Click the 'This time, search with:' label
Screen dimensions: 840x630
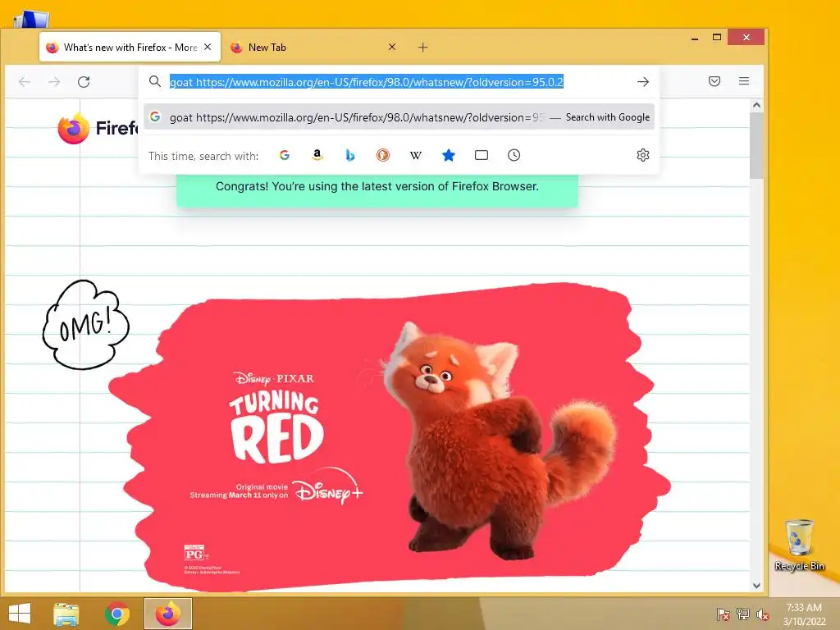coord(203,156)
